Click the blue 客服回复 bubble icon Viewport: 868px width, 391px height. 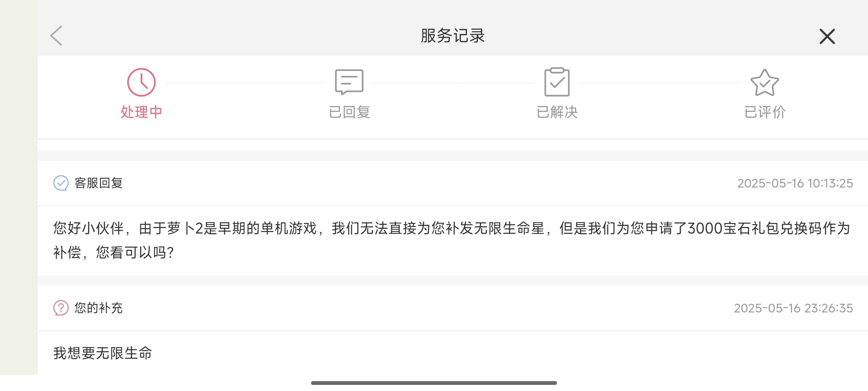click(61, 183)
